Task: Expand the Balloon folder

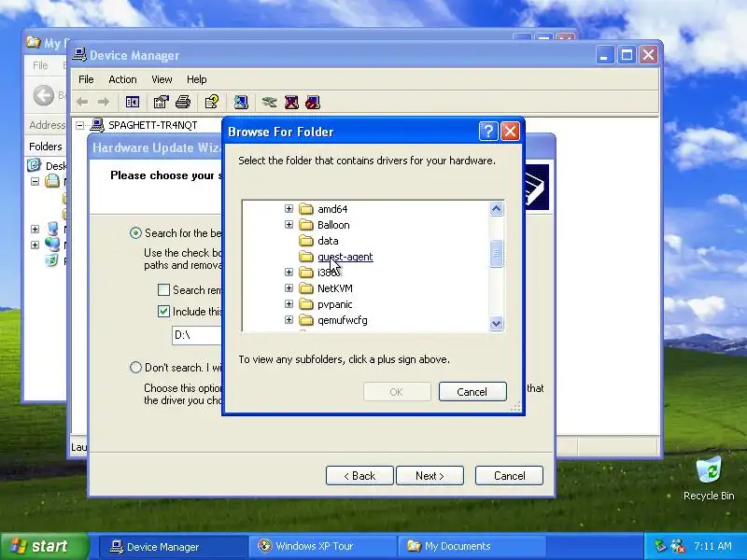Action: [x=289, y=224]
